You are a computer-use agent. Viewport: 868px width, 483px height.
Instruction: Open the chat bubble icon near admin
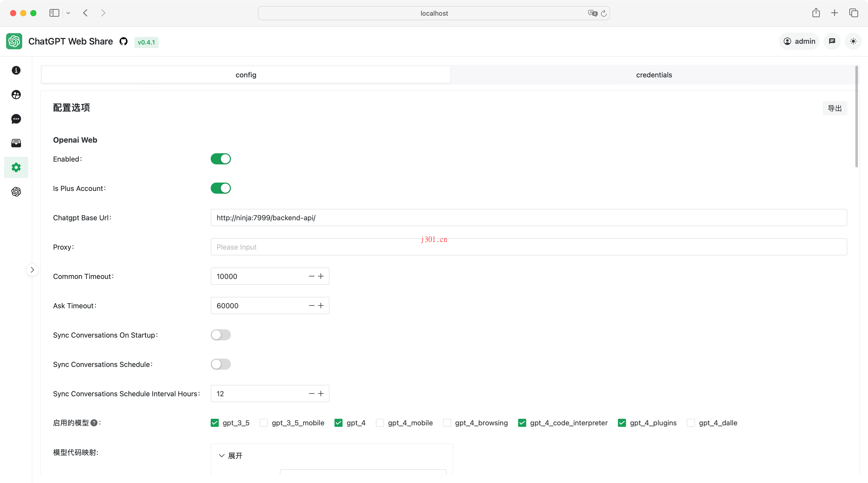[x=832, y=41]
